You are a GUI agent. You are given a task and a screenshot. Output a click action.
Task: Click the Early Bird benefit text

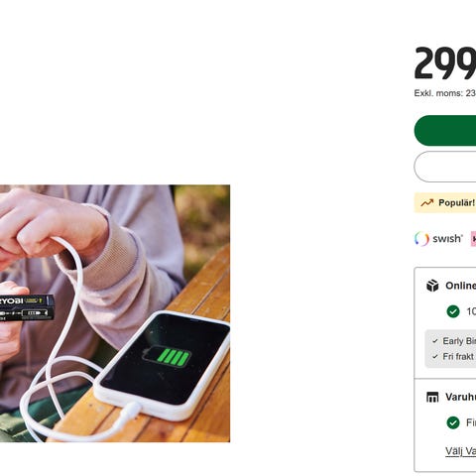459,341
